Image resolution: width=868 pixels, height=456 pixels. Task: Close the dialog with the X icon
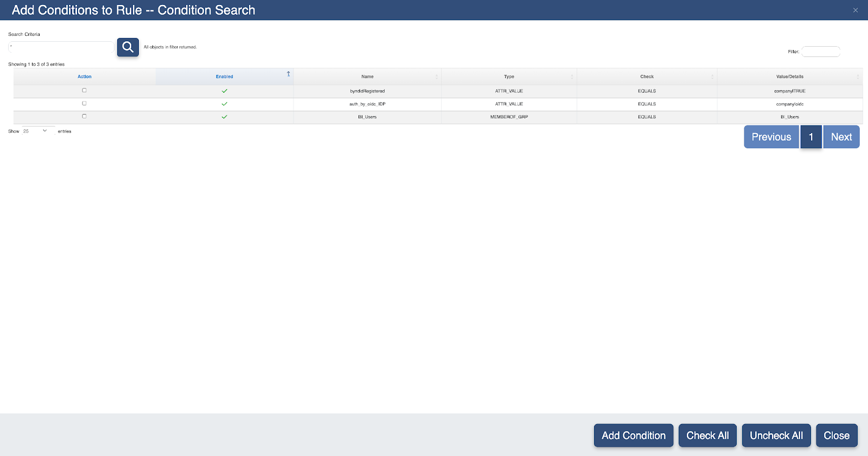point(856,10)
